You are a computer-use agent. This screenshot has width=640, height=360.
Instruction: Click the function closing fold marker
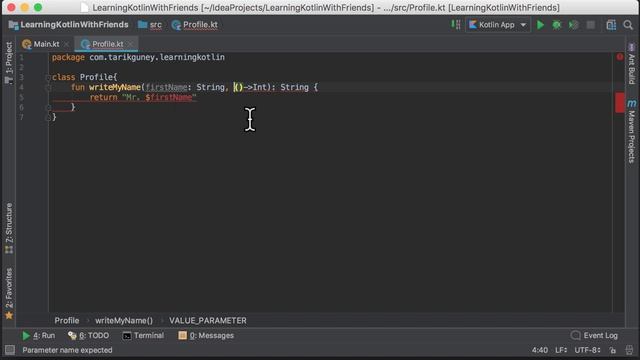pos(48,107)
